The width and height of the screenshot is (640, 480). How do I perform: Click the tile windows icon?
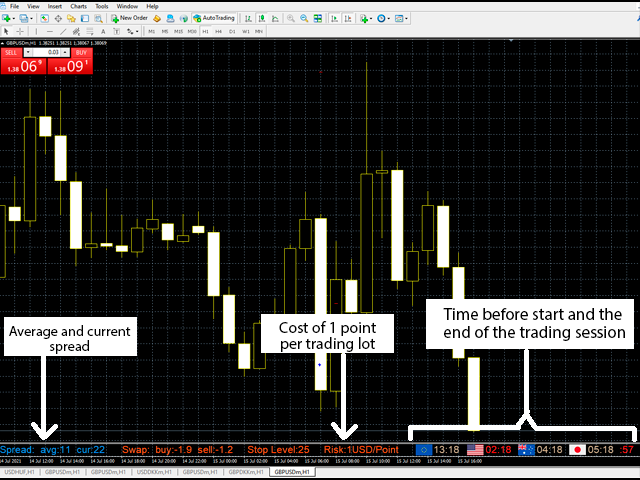[x=318, y=18]
